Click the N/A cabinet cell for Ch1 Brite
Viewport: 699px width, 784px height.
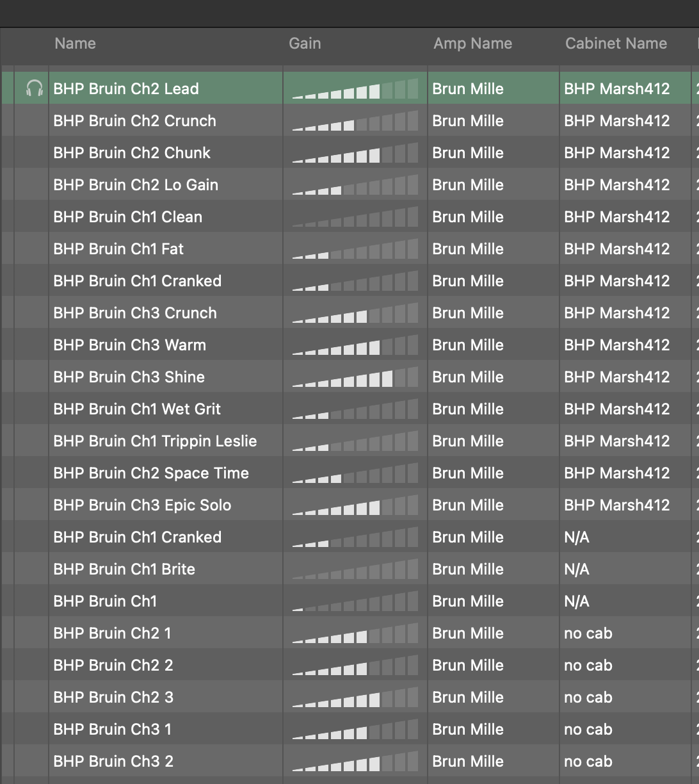click(577, 569)
